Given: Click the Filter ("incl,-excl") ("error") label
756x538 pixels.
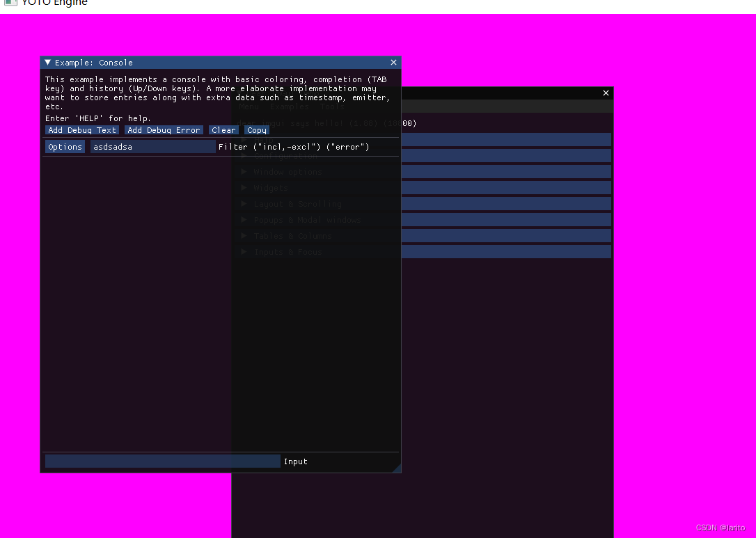Looking at the screenshot, I should [294, 147].
